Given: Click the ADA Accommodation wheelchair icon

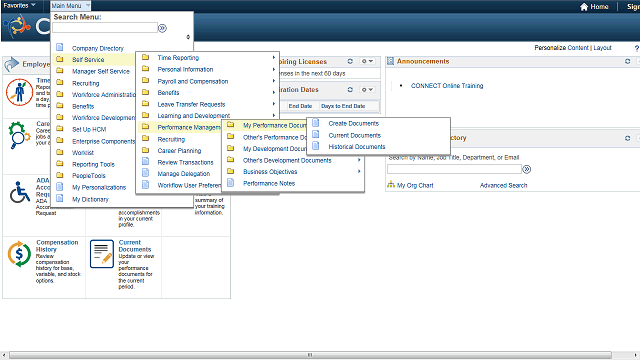Looking at the screenshot, I should (20, 192).
